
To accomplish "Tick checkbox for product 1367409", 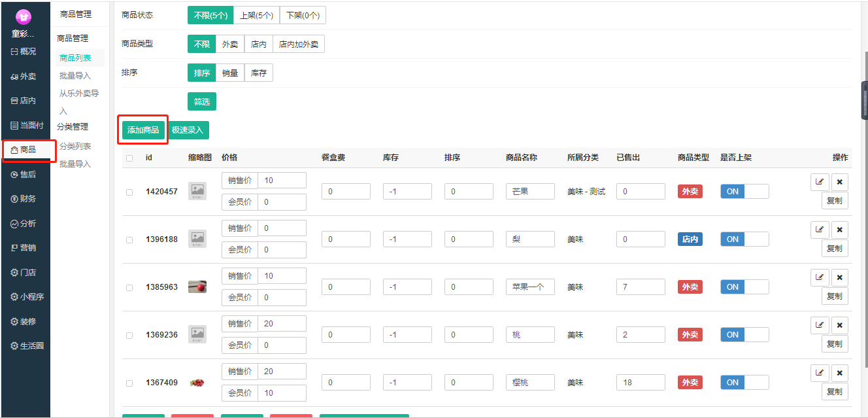I will tap(129, 383).
